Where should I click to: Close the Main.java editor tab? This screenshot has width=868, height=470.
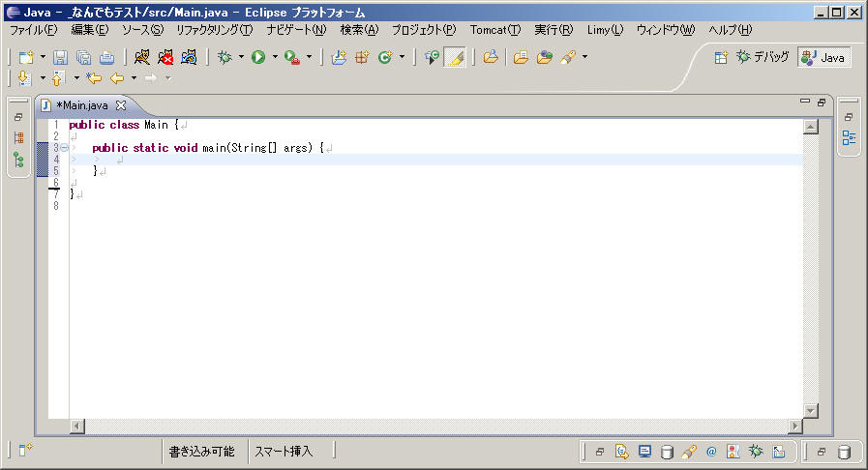coord(121,104)
